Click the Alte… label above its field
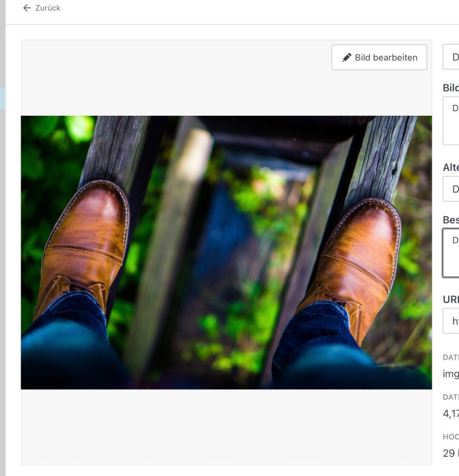Screen dimensions: 459x476 pos(451,168)
